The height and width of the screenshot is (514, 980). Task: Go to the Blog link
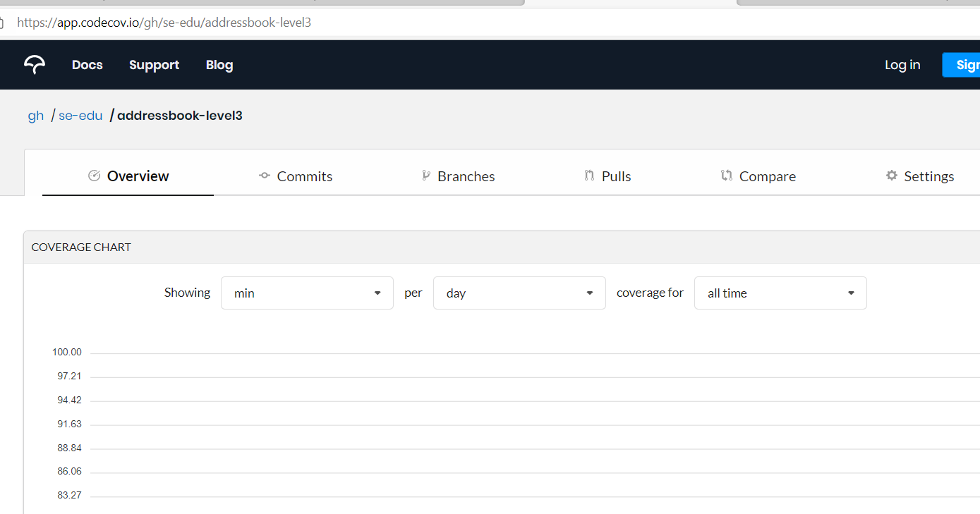[219, 65]
